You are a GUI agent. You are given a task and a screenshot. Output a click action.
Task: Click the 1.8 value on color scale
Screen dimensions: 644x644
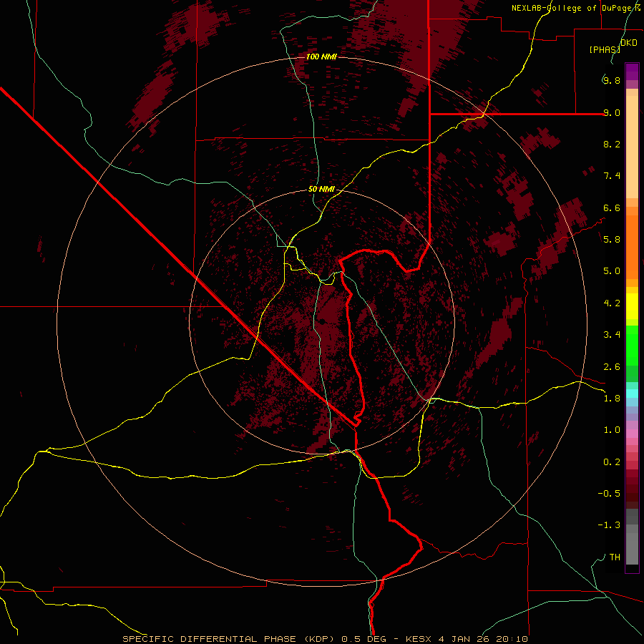pos(611,398)
